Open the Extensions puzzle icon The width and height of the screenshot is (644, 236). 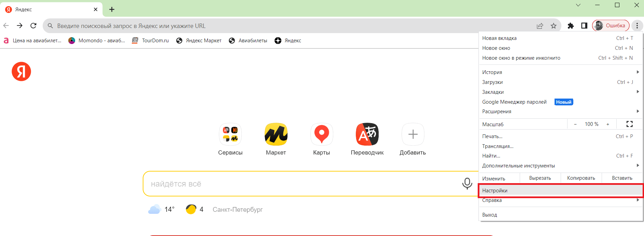point(571,26)
